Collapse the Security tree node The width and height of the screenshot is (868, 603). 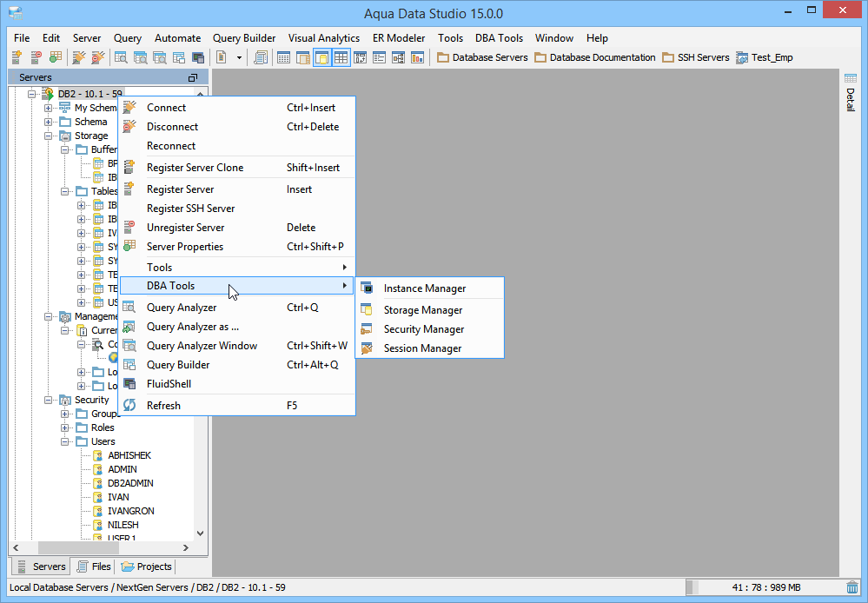coord(48,400)
